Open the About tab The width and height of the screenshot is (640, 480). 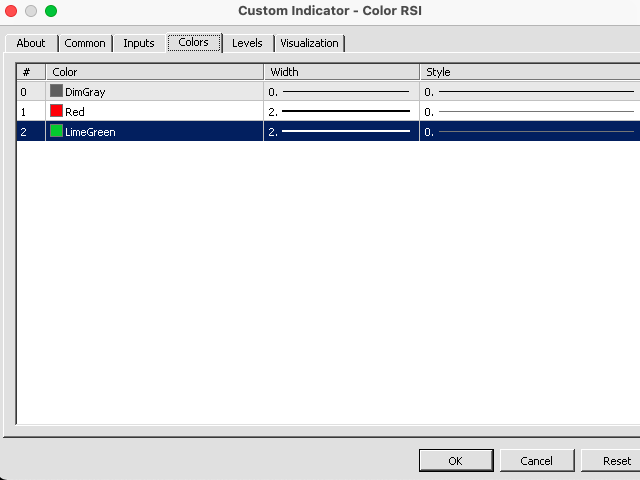tap(31, 43)
